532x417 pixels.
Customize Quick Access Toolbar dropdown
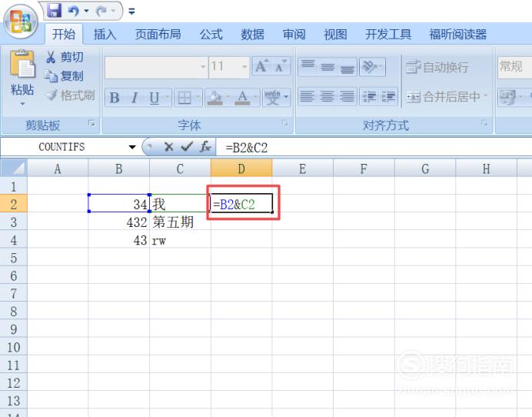click(132, 12)
